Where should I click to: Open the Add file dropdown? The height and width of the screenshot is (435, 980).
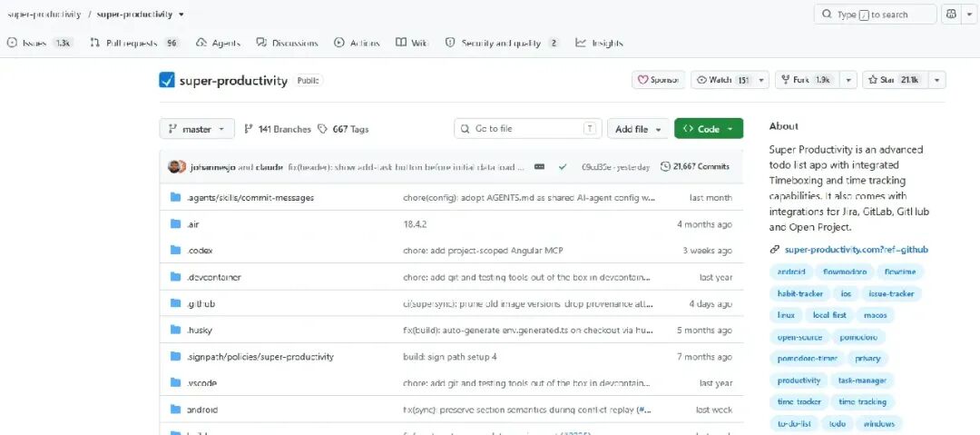[x=638, y=129]
